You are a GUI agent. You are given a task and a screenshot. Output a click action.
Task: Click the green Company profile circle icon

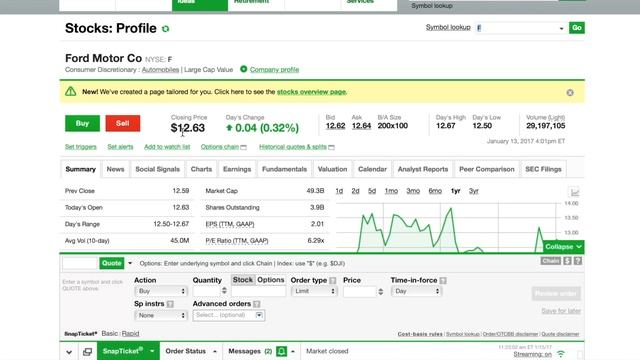coord(244,69)
